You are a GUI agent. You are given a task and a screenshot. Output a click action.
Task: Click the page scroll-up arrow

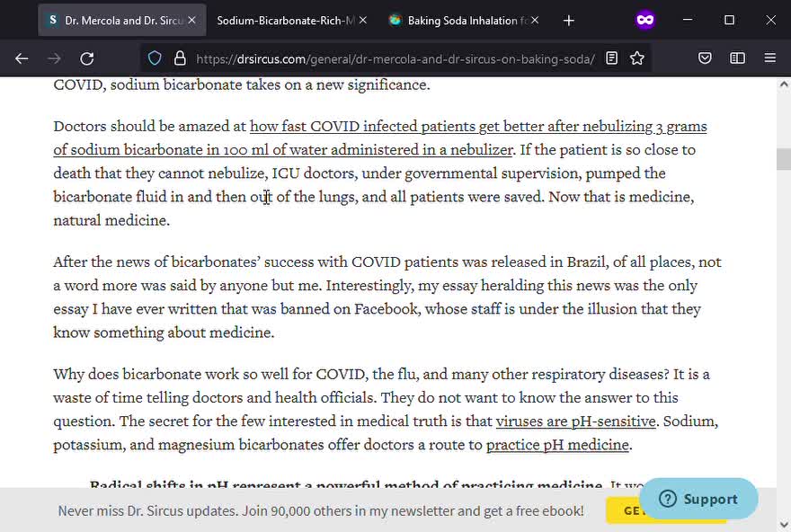pos(784,84)
